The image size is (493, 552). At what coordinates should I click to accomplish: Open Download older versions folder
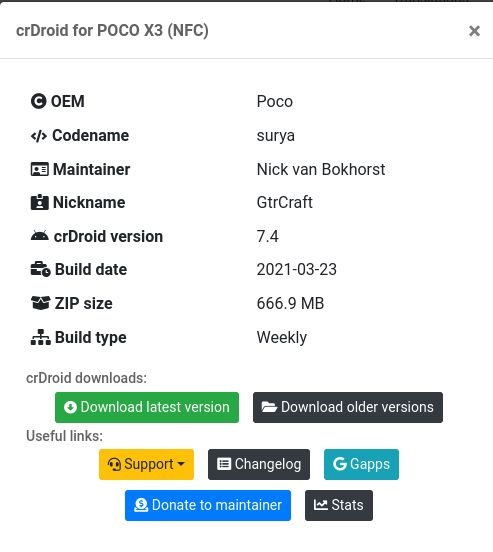[348, 407]
